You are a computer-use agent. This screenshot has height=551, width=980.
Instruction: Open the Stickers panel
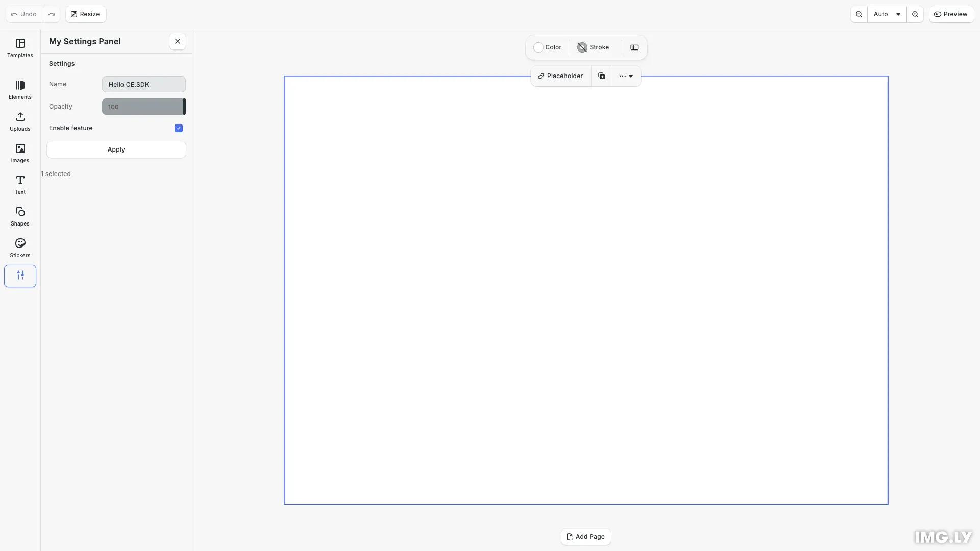tap(20, 248)
